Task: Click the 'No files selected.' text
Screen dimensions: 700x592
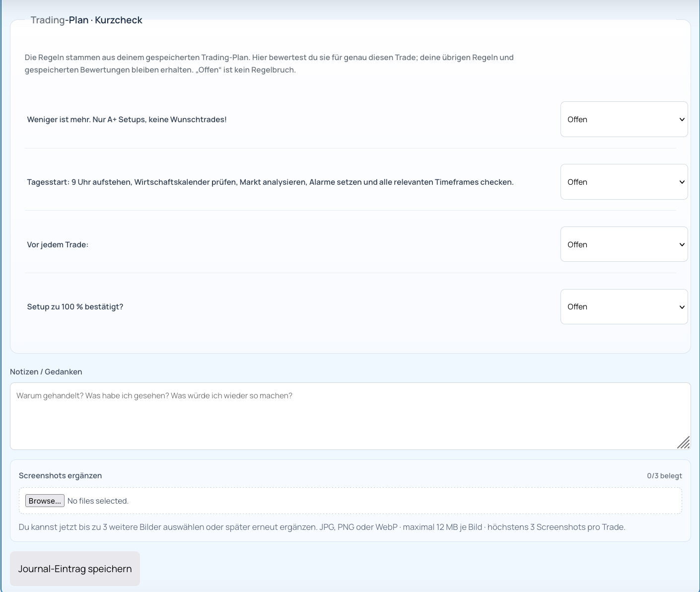Action: (98, 501)
